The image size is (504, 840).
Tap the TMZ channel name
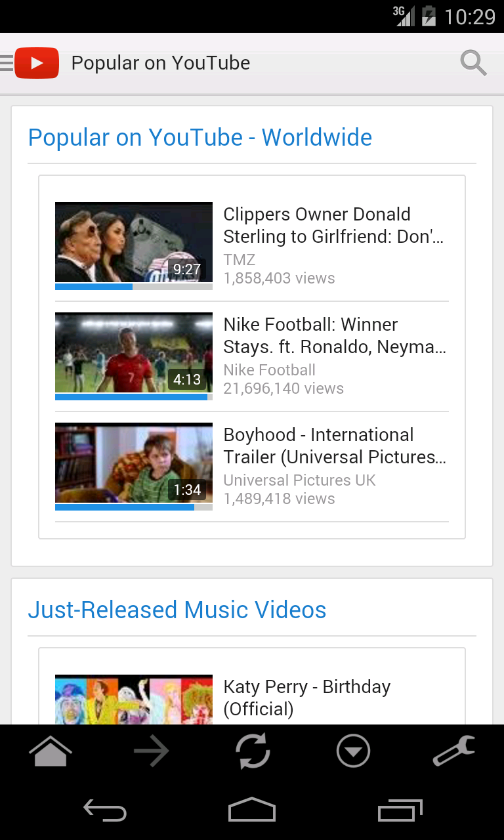[x=240, y=260]
